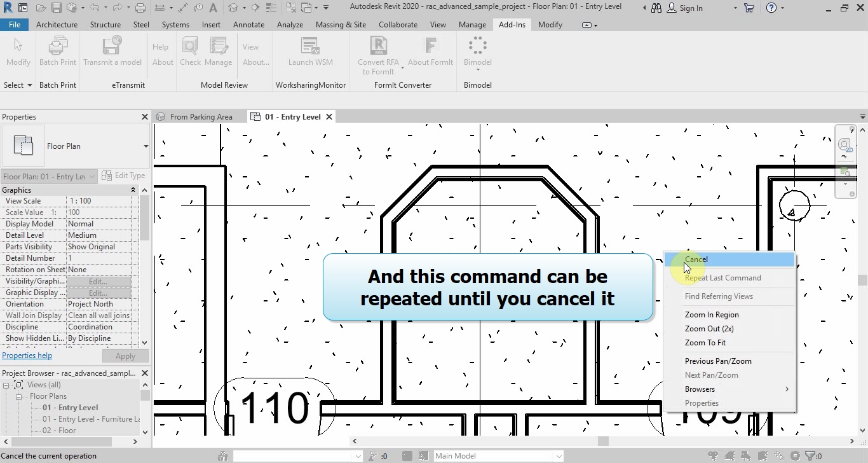Open the Main Model design options dropdown
Viewport: 868px width, 463px height.
[x=559, y=456]
